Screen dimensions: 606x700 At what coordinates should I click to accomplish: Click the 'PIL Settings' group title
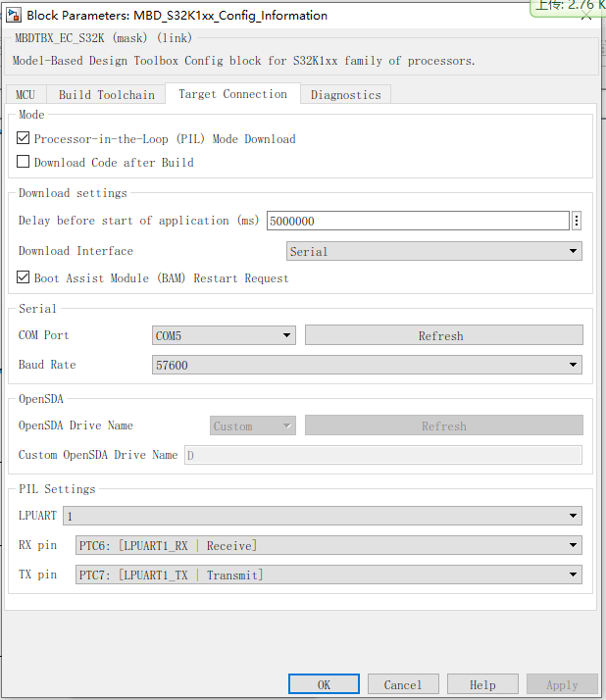click(x=57, y=489)
